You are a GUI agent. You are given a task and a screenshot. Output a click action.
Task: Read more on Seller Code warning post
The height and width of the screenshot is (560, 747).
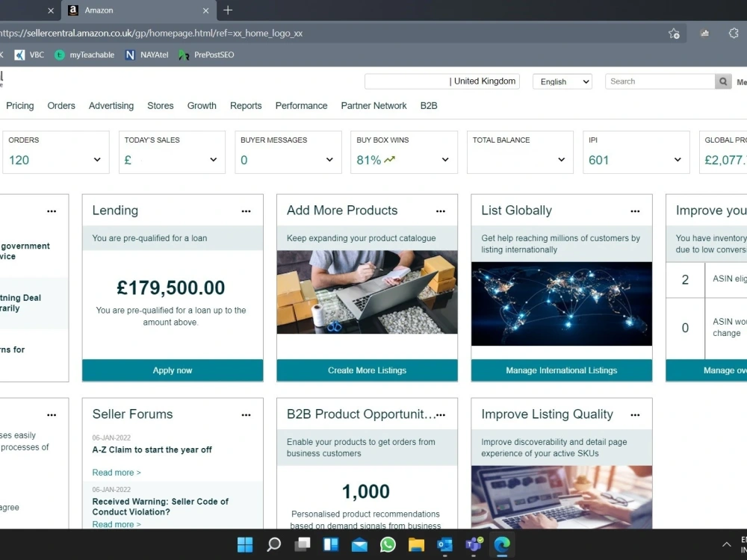pos(117,524)
